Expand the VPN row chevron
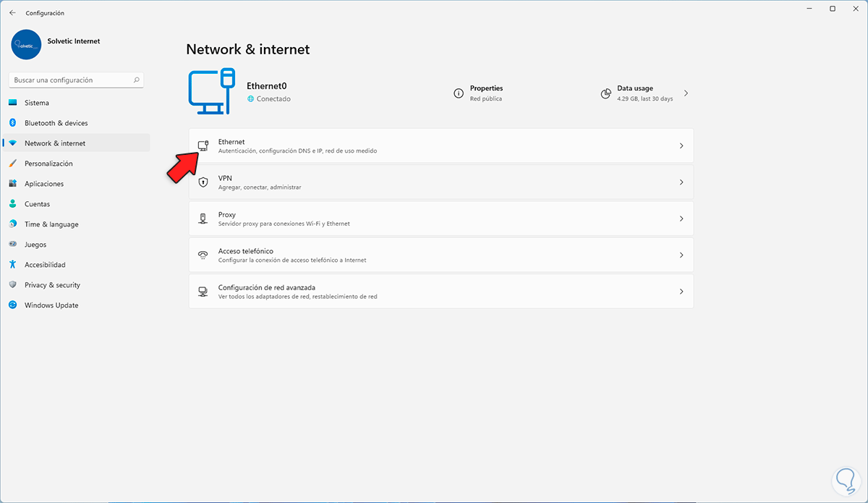This screenshot has height=503, width=868. tap(681, 182)
